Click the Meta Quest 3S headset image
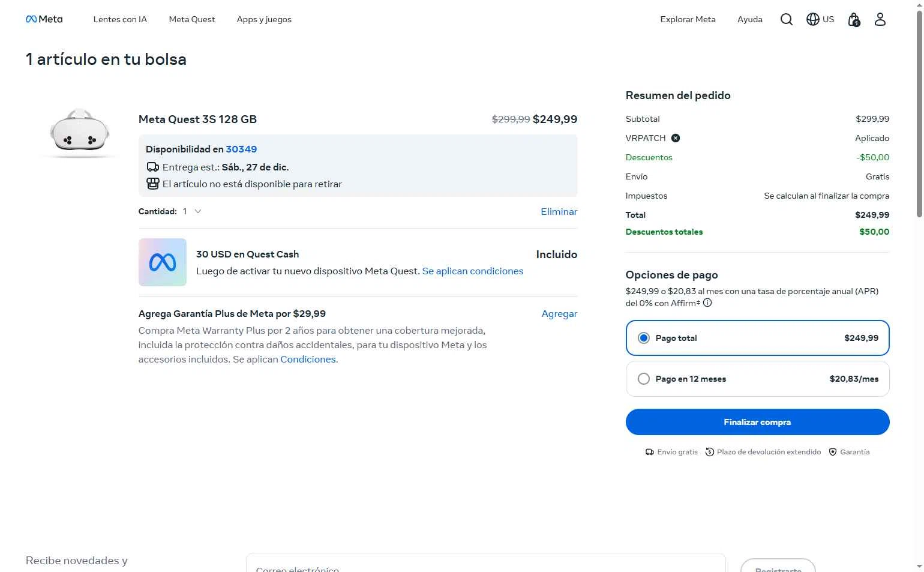 click(x=80, y=132)
